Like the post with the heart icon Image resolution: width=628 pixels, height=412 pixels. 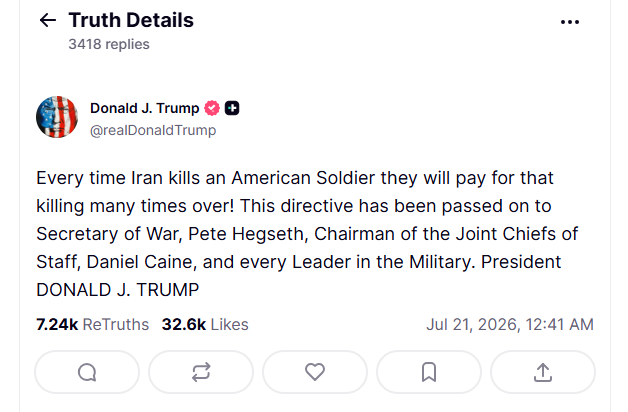[x=315, y=372]
